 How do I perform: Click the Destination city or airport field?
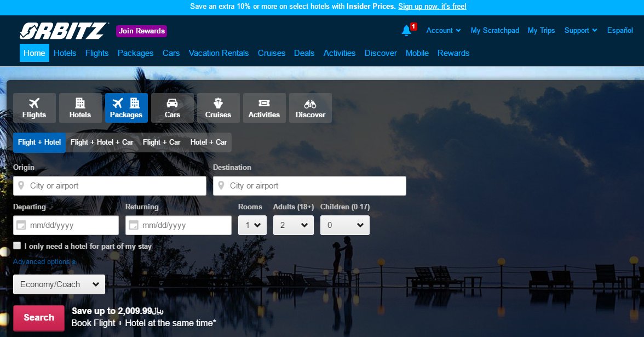tap(310, 186)
